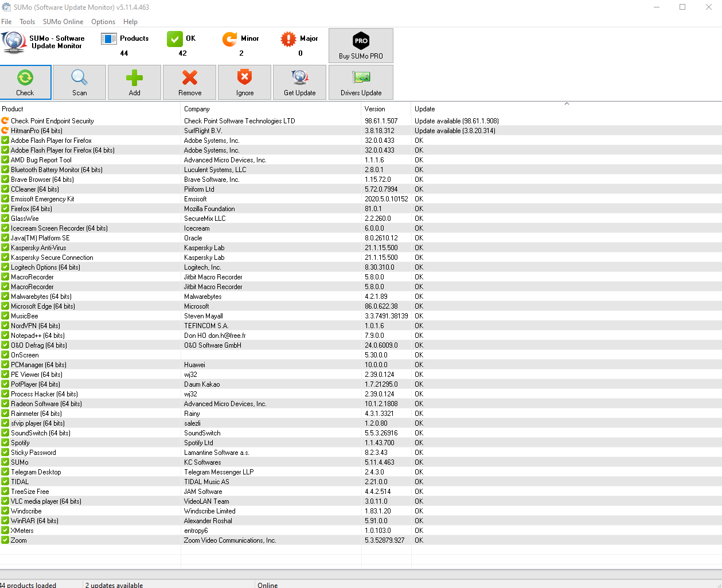This screenshot has height=588, width=722.
Task: Select Kaspersky Anti-Virus row
Action: point(361,248)
